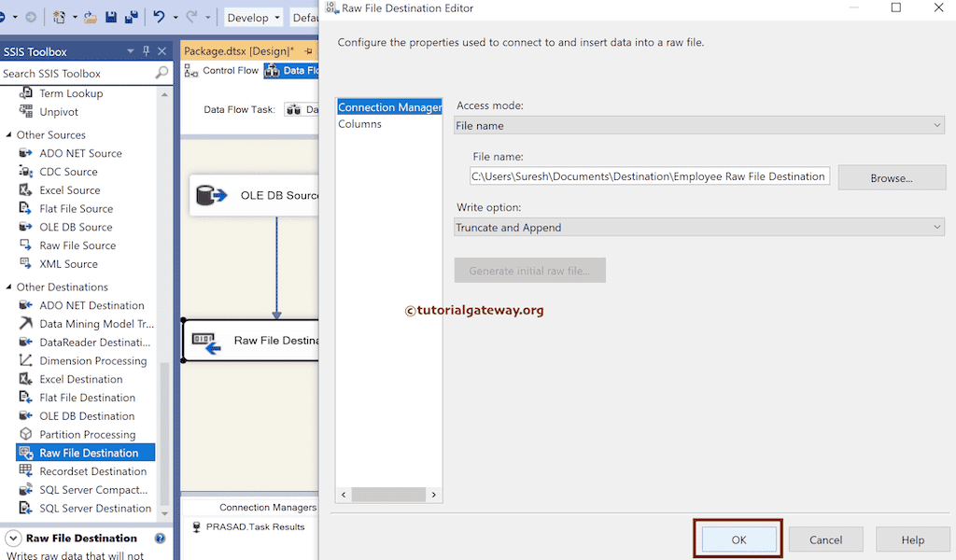
Task: Click inside the File name text field
Action: 644,175
